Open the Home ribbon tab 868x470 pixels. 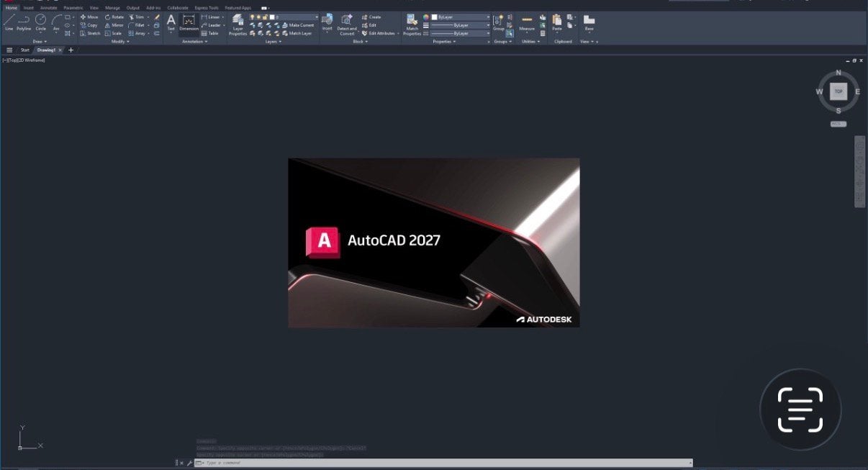pyautogui.click(x=12, y=7)
